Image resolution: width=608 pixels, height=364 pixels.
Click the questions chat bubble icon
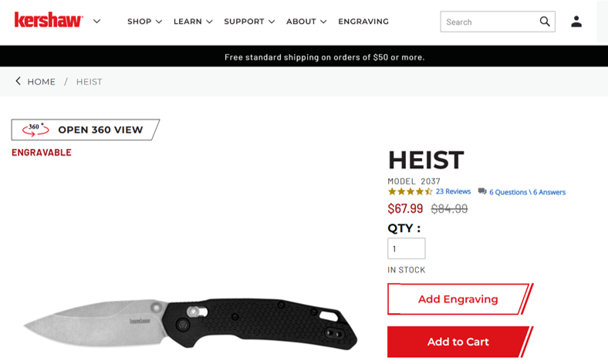[x=482, y=191]
